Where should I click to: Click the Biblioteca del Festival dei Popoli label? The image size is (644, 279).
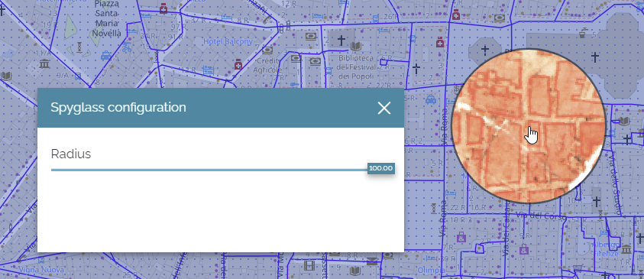pyautogui.click(x=355, y=67)
